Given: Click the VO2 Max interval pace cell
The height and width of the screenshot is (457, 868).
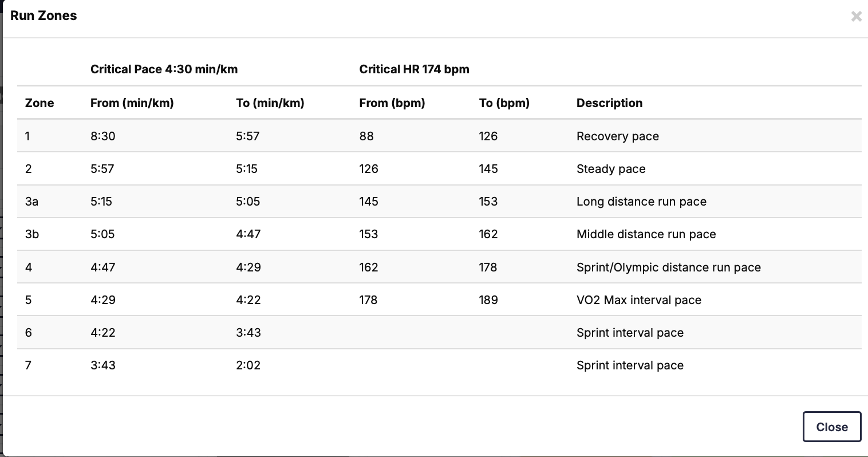Looking at the screenshot, I should (638, 300).
